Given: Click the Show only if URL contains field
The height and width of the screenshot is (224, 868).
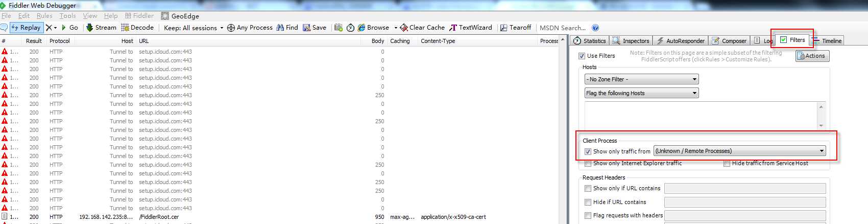Looking at the screenshot, I should (x=745, y=188).
